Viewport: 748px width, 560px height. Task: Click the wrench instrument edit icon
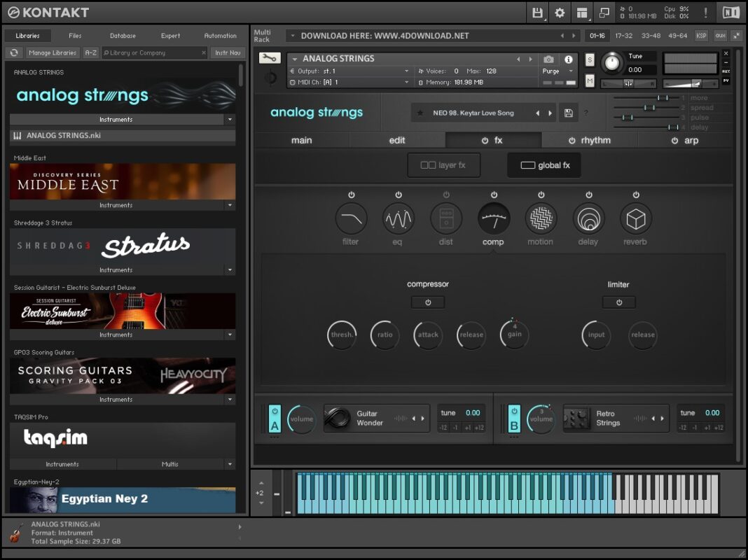point(270,59)
